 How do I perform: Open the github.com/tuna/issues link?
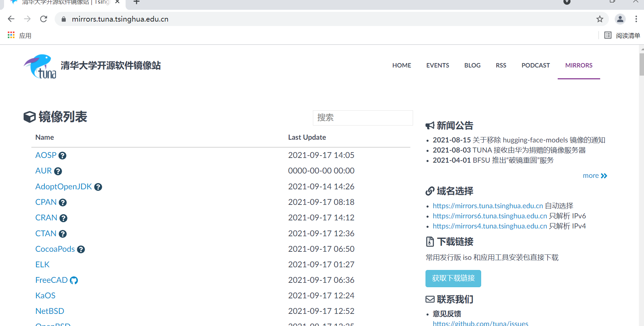click(480, 323)
